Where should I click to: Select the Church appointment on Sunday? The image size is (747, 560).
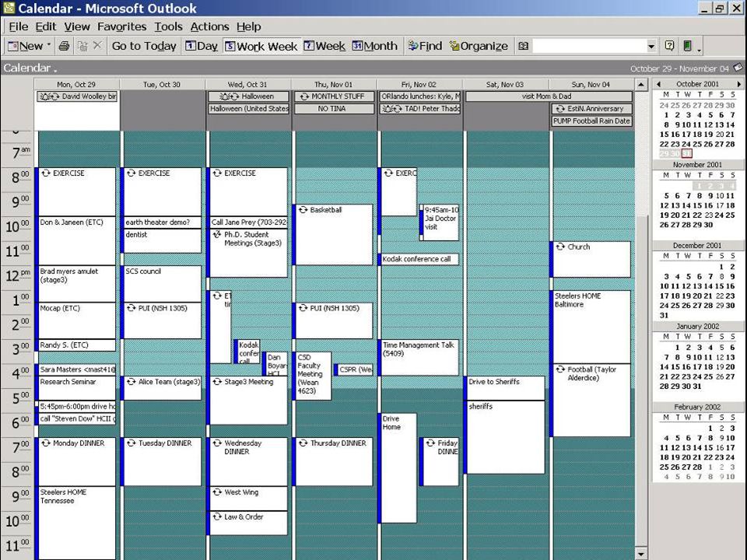(x=591, y=259)
